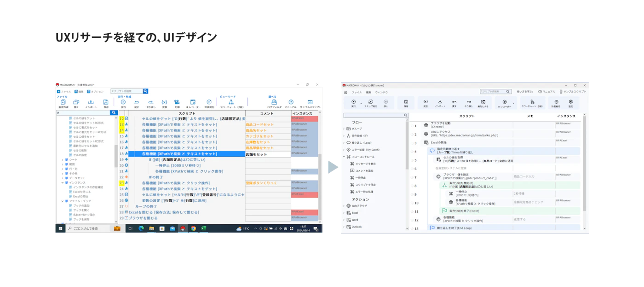Click the 使い方を学ぶ link

click(x=525, y=92)
